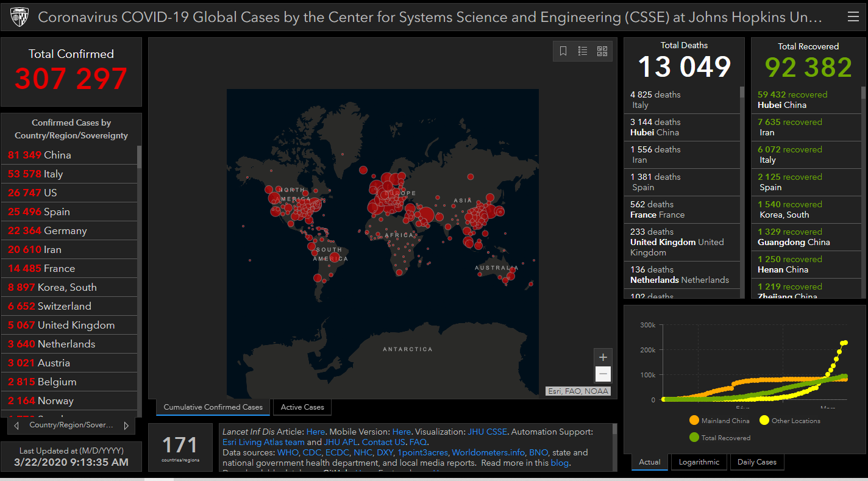The image size is (868, 481).
Task: Open the Worldometers.info link
Action: 488,452
